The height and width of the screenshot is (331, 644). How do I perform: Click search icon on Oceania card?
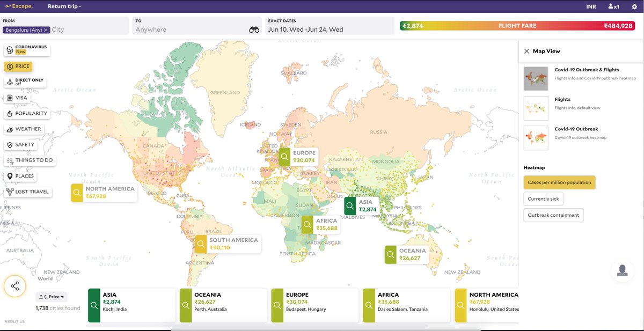(x=186, y=305)
